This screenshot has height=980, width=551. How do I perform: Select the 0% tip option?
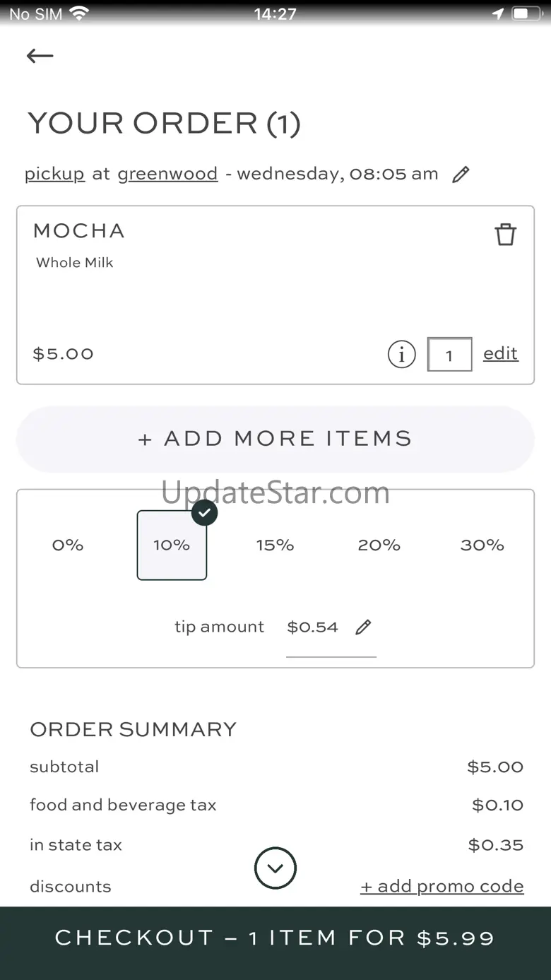click(68, 545)
